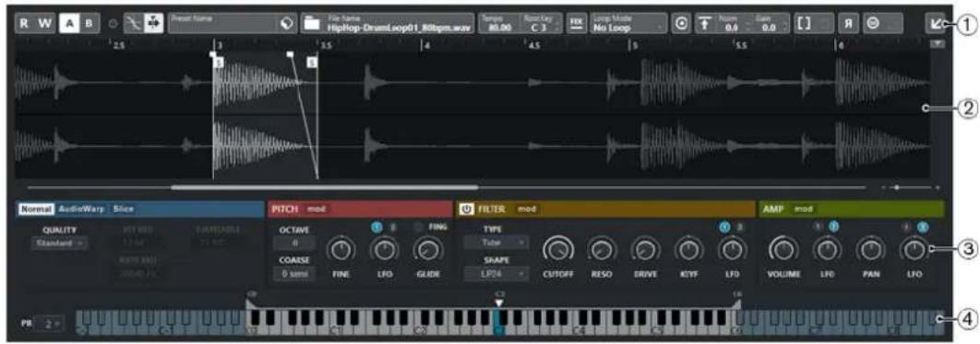Click the sample end marker S near bar 3.5

click(313, 62)
